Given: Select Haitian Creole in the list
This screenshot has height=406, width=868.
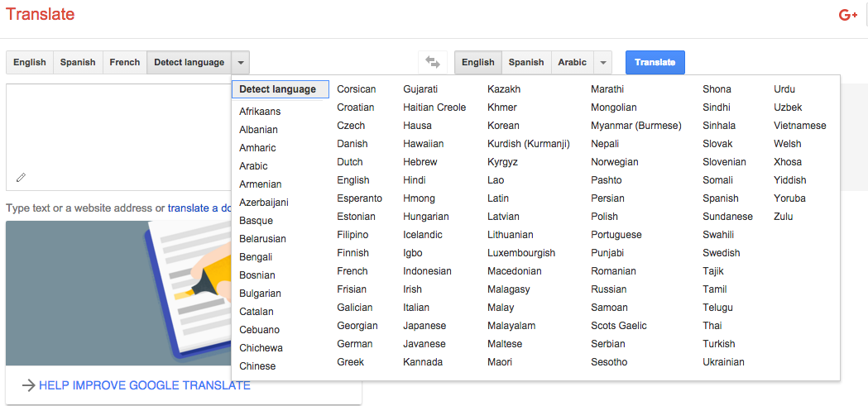Looking at the screenshot, I should coord(434,107).
